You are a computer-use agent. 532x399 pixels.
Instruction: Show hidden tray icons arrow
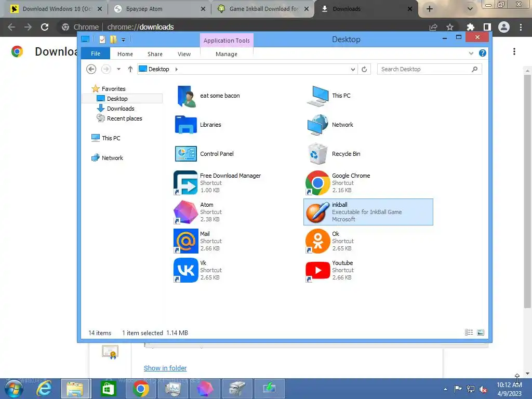(445, 389)
